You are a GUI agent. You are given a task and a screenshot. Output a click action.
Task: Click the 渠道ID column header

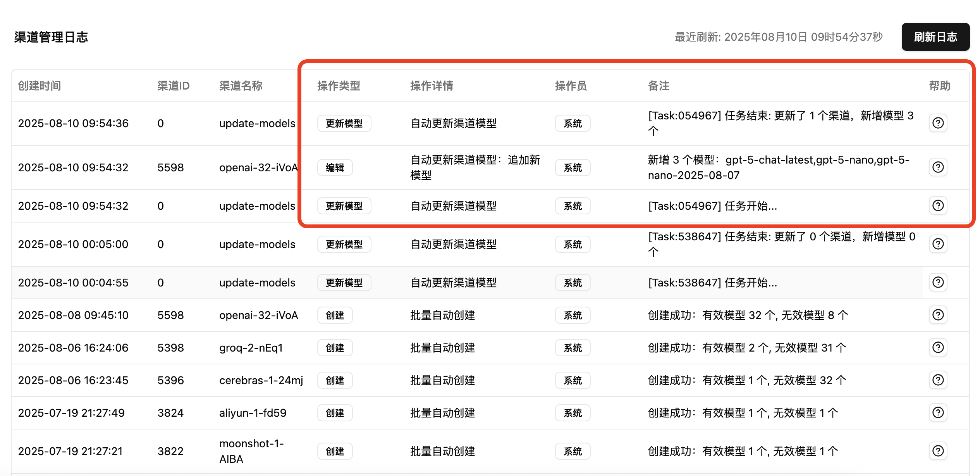173,86
